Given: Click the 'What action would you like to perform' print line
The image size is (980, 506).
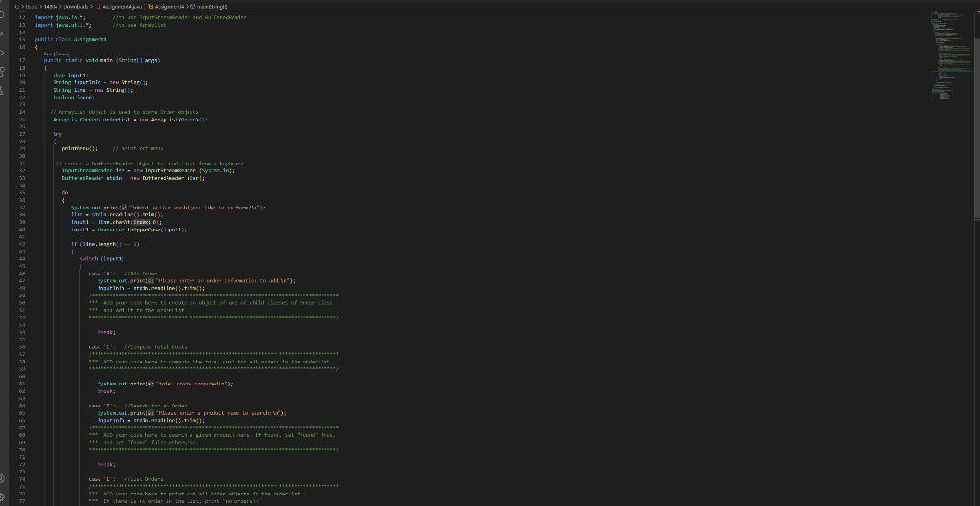Looking at the screenshot, I should (168, 208).
